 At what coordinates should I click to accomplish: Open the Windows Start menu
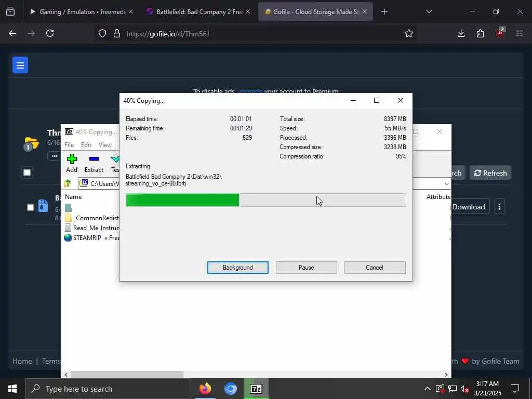point(12,389)
